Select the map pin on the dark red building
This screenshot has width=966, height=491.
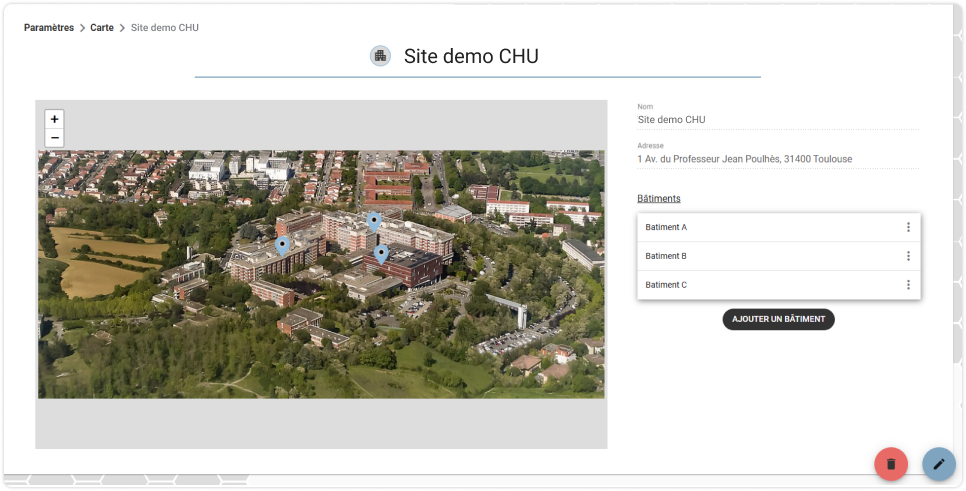(381, 254)
